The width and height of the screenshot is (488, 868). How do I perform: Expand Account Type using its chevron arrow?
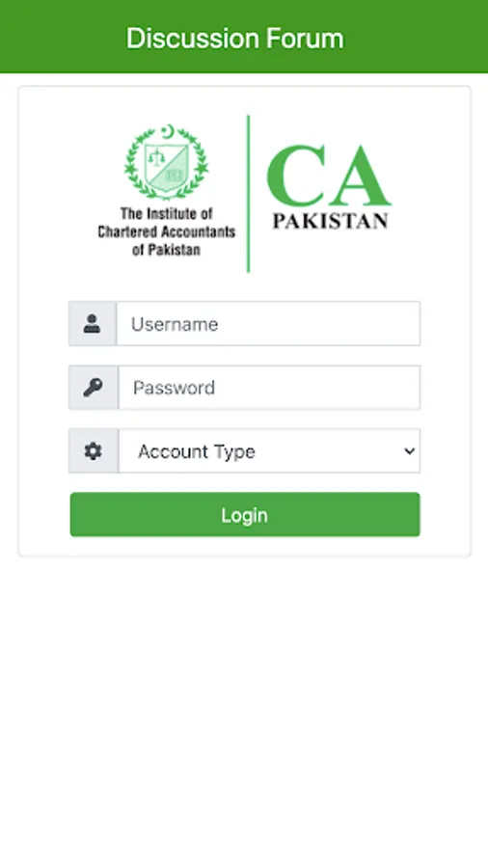(x=410, y=451)
